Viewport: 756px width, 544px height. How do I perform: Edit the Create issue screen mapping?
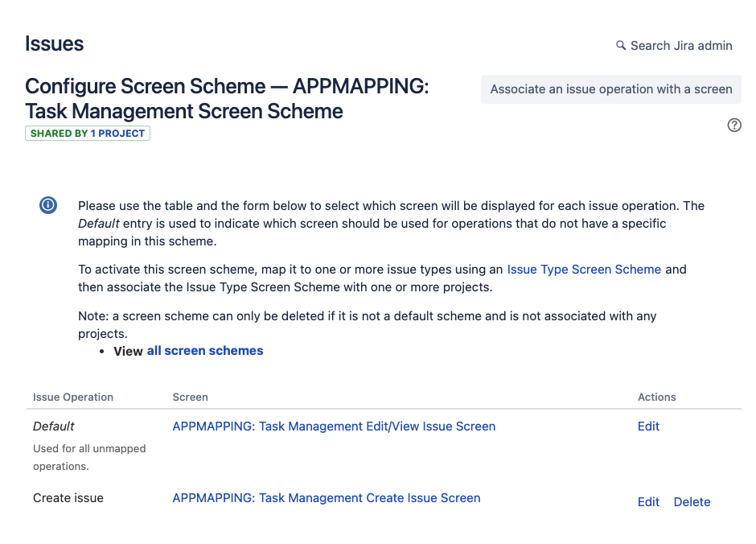[x=648, y=501]
